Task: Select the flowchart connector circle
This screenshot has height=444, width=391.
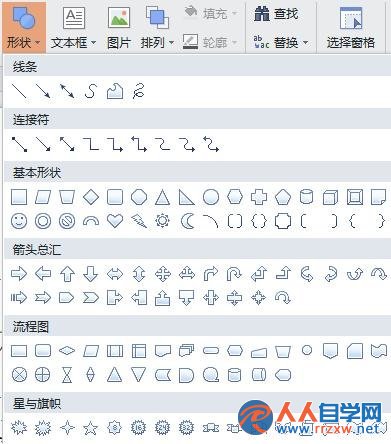Action: tap(307, 350)
